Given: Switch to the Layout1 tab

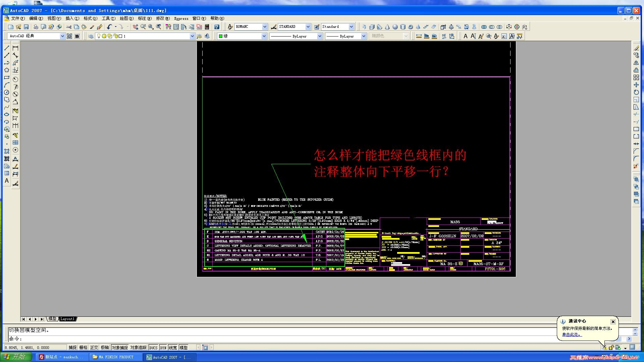Looking at the screenshot, I should [67, 319].
